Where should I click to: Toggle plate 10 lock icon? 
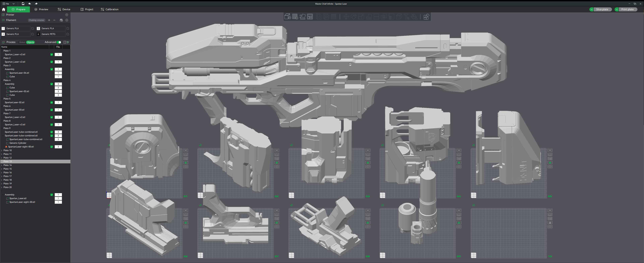[550, 223]
